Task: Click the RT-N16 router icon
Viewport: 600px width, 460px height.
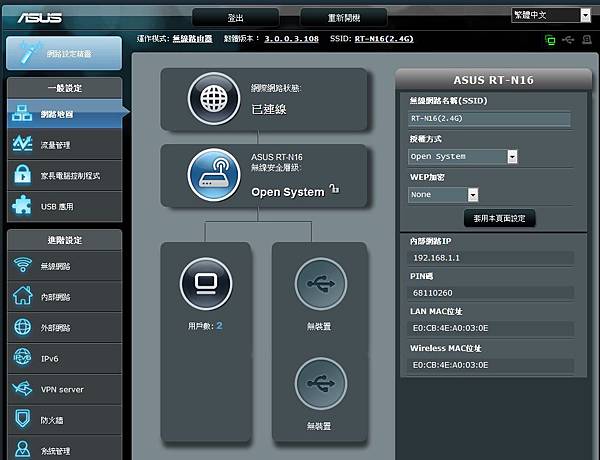Action: 214,175
